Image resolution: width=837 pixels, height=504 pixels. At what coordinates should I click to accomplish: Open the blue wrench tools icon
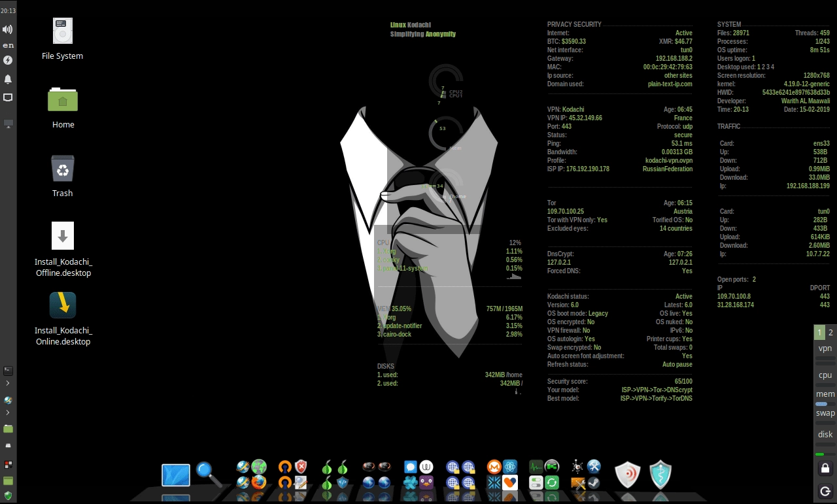(x=594, y=467)
